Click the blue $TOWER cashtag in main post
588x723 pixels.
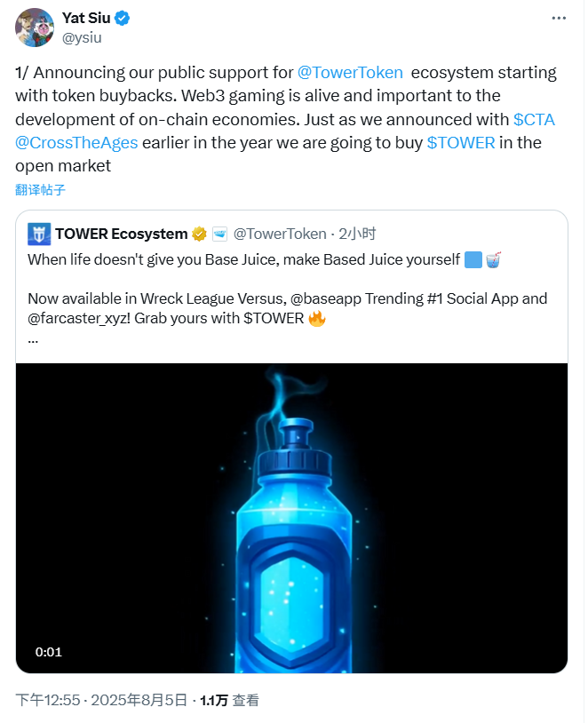[x=460, y=142]
